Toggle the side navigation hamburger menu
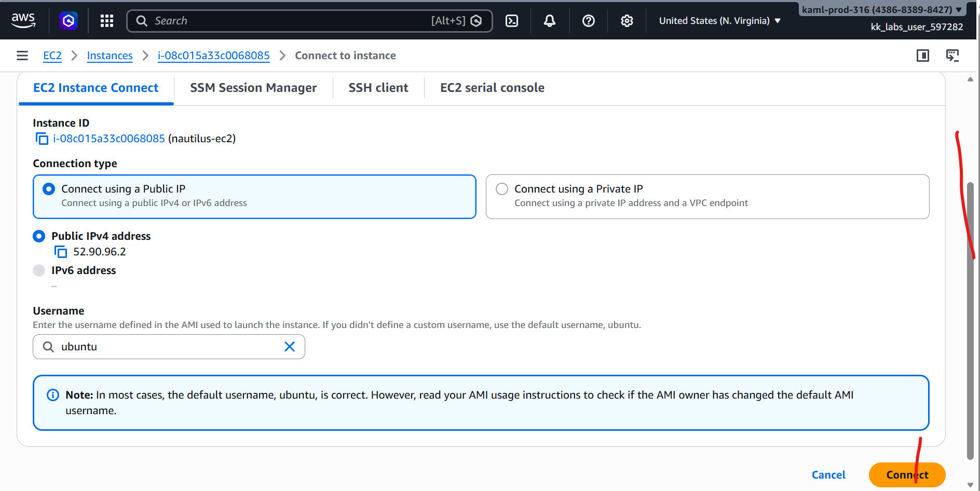 (x=22, y=56)
